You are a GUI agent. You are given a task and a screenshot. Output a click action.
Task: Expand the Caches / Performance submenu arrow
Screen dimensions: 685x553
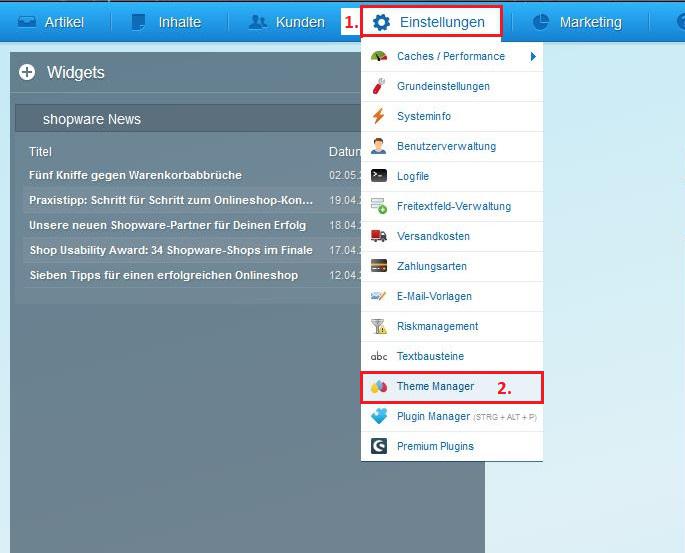click(533, 56)
